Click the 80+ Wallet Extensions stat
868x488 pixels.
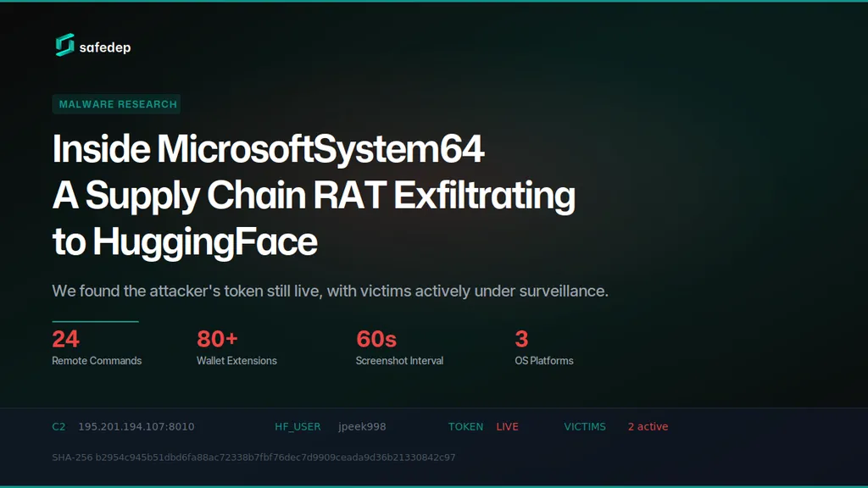(236, 347)
